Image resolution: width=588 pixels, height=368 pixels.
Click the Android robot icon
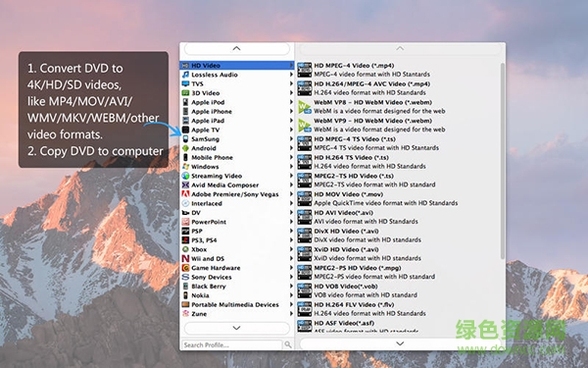(x=185, y=148)
